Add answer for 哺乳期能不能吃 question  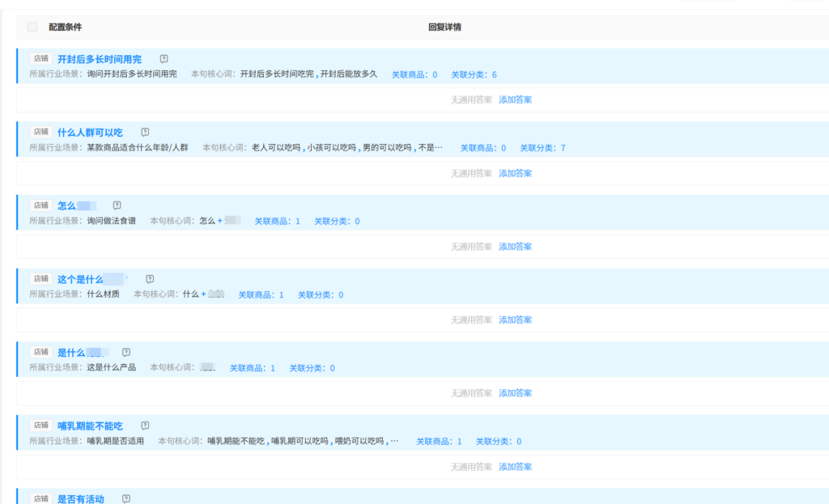(x=515, y=467)
